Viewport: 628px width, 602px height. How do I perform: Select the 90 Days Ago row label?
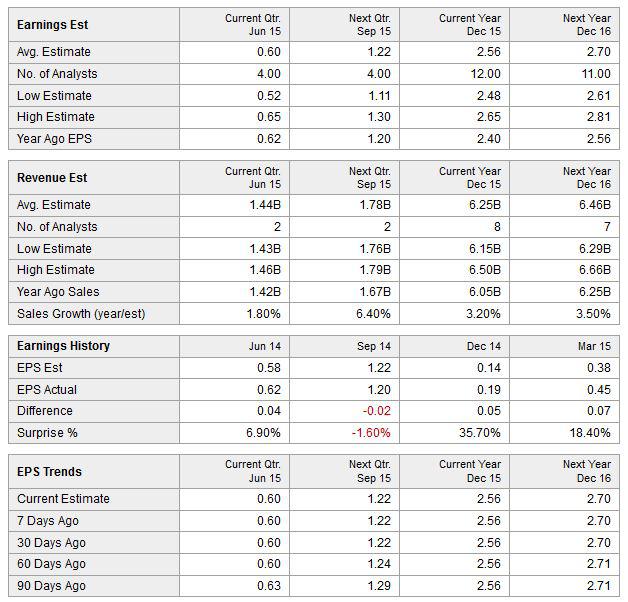click(51, 586)
